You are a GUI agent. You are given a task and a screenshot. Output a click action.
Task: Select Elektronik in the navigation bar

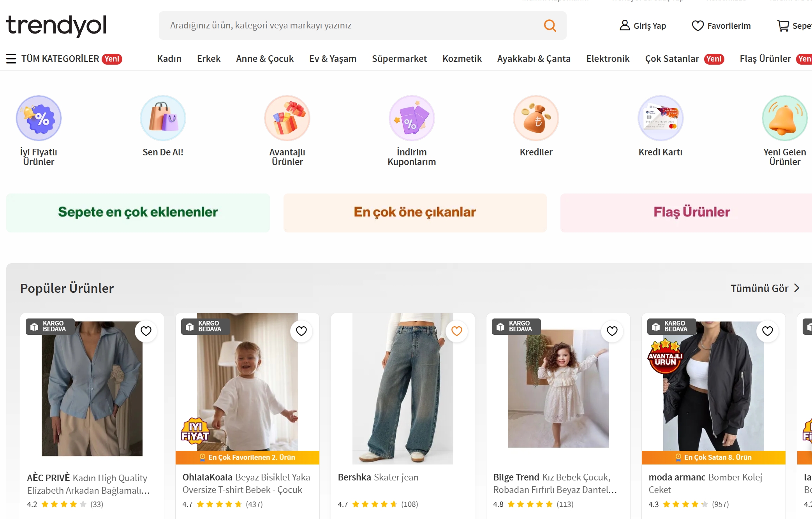(608, 59)
